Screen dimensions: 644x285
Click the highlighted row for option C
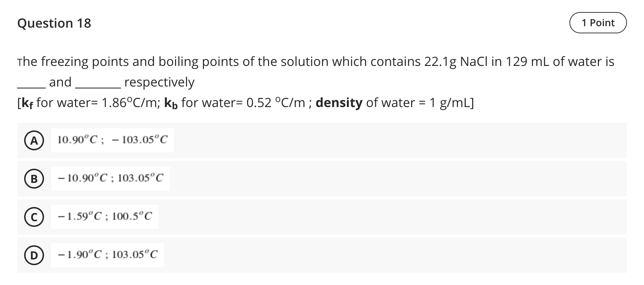click(320, 217)
